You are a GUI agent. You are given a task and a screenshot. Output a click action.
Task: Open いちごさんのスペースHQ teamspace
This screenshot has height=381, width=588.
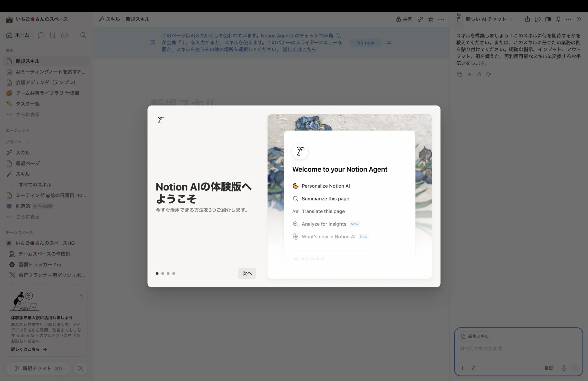(x=46, y=243)
